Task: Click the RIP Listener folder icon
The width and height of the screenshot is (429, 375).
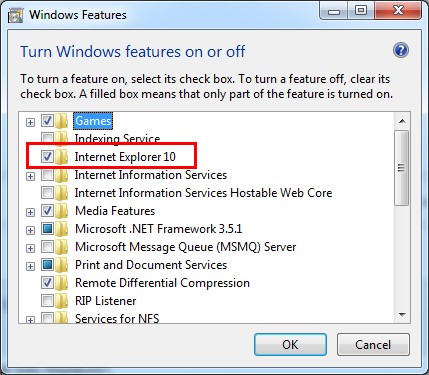Action: coord(61,301)
